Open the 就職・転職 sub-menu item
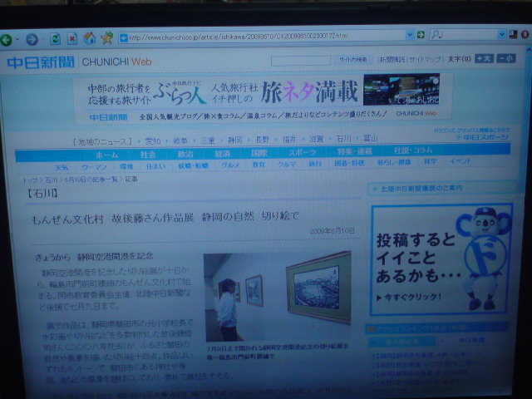532x399 pixels. tap(194, 165)
